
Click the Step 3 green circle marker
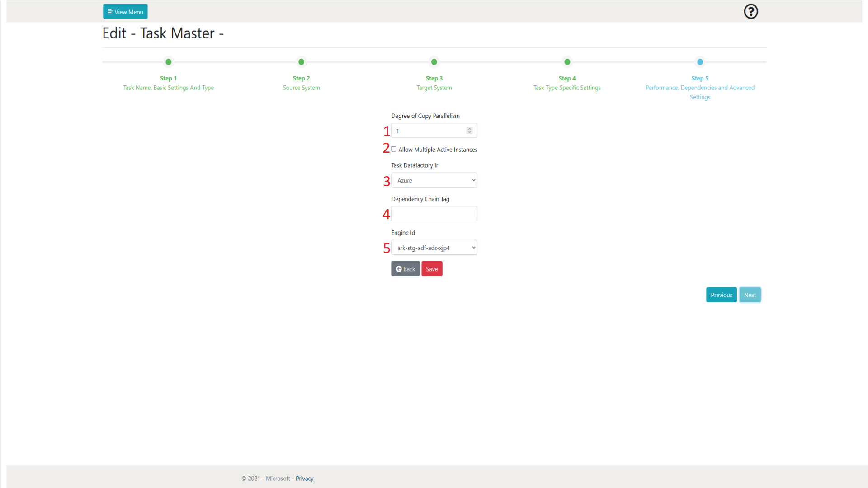tap(434, 62)
